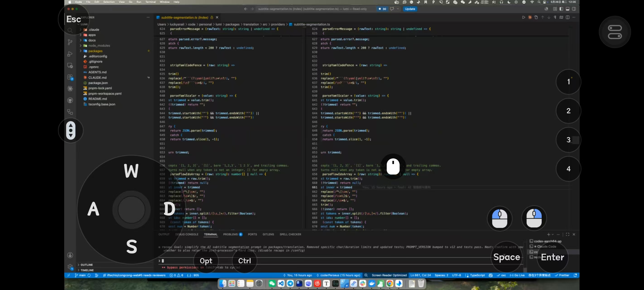Tap the scroll wheel overlay control
This screenshot has width=644, height=290.
coord(71,130)
